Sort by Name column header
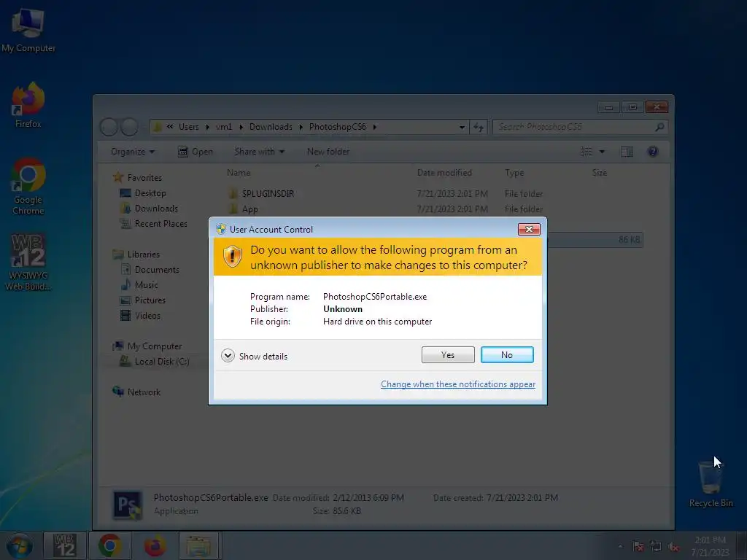 click(x=239, y=172)
